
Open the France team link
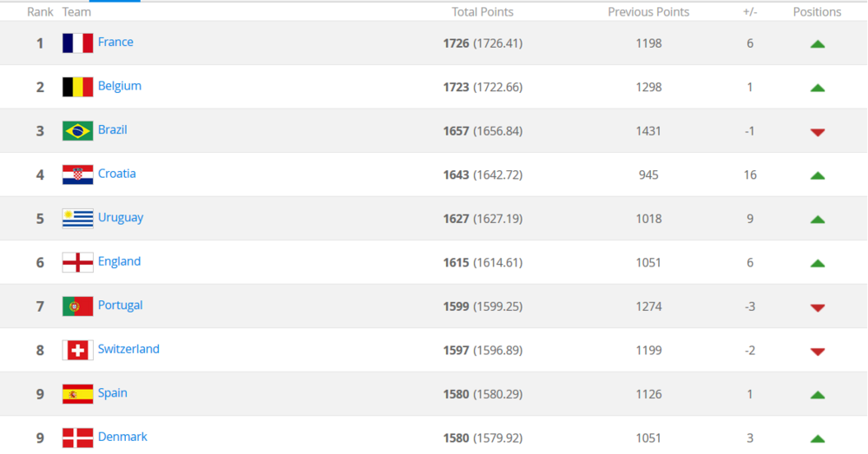[x=115, y=42]
